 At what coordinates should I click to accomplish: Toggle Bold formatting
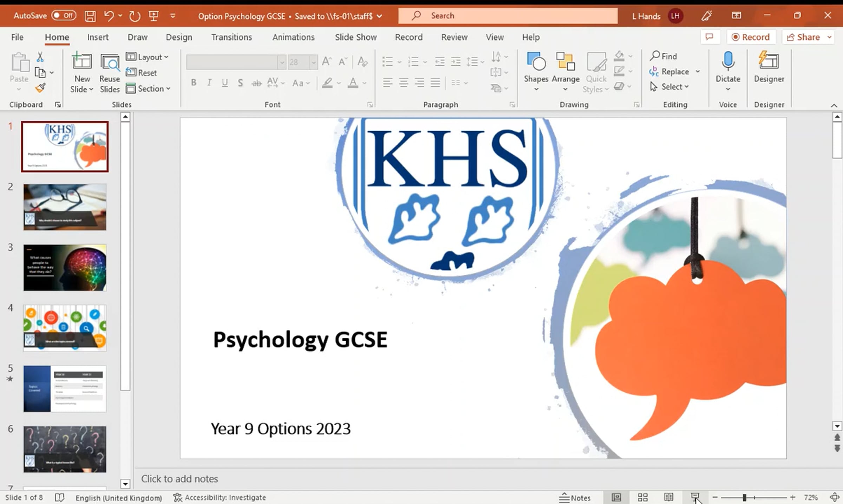(x=194, y=83)
